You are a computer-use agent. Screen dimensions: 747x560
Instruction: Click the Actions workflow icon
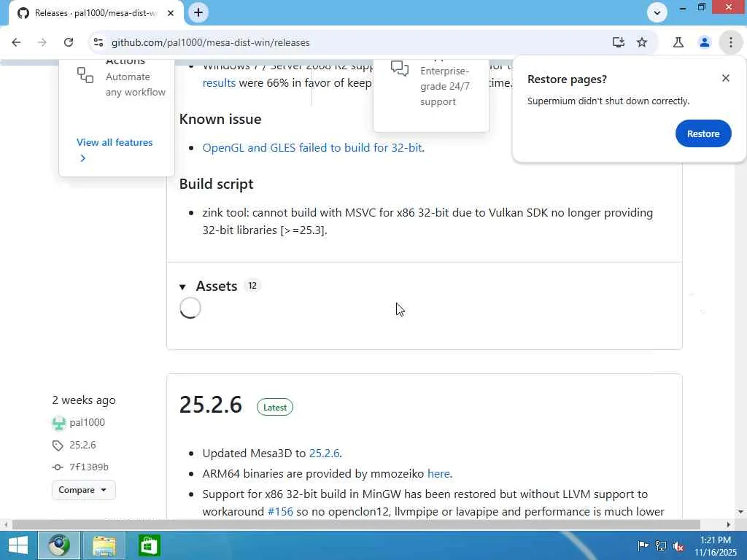point(85,75)
